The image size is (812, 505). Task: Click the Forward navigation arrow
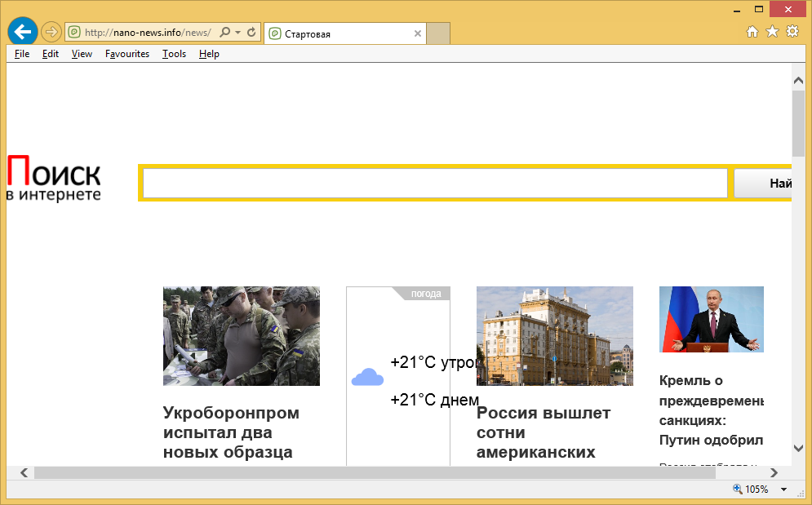click(x=51, y=32)
